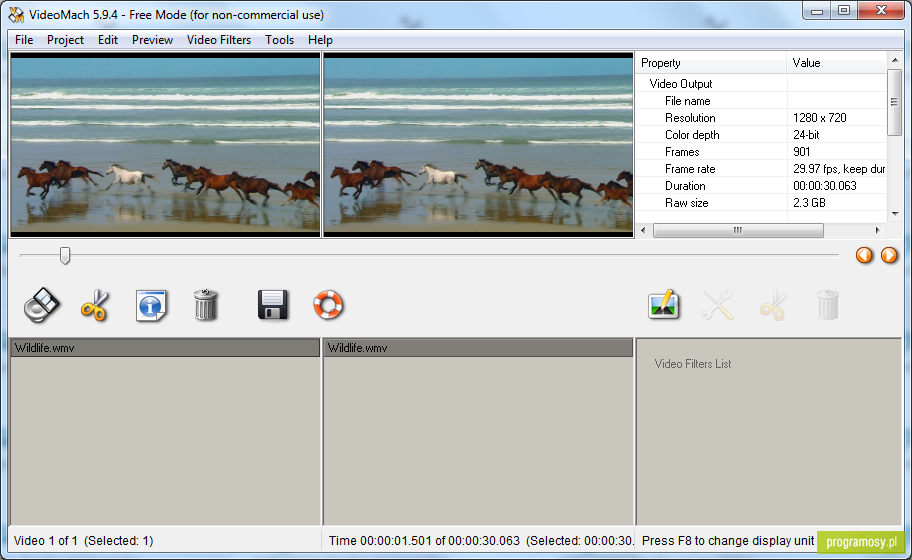The height and width of the screenshot is (560, 912).
Task: Open the Project menu
Action: tap(65, 40)
